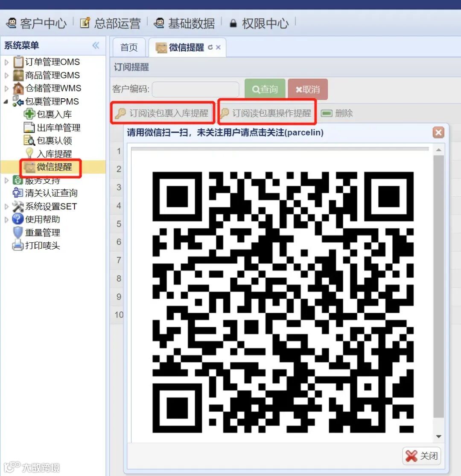
Task: Click the lightbulb icon for 入库提醒
Action: click(x=29, y=153)
